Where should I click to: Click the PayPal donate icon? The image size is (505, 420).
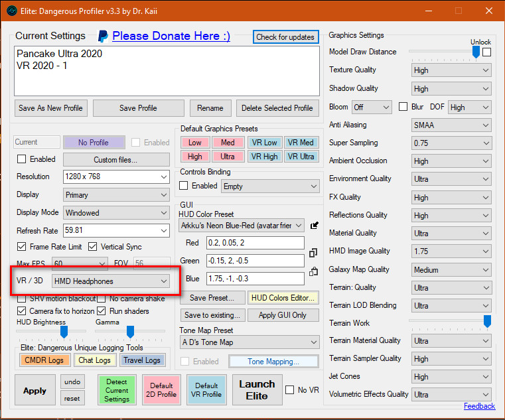point(103,36)
